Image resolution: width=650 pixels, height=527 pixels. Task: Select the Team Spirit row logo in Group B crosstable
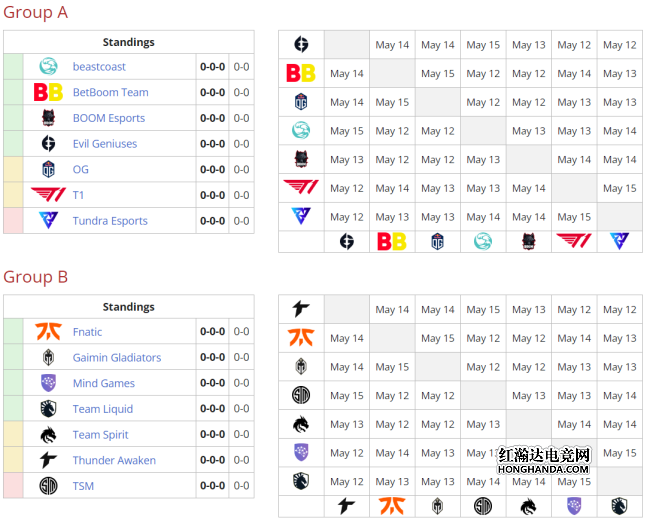pos(301,424)
